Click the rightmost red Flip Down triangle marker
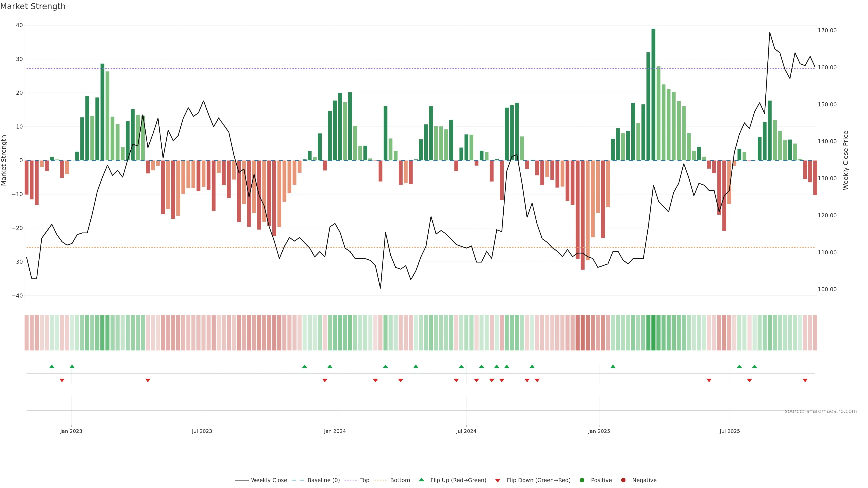Image resolution: width=868 pixels, height=488 pixels. tap(805, 380)
